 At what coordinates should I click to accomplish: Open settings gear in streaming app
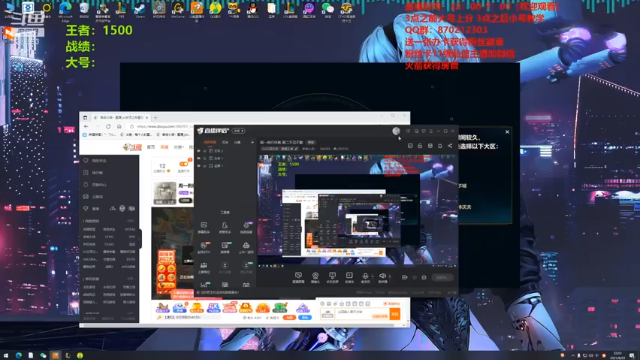click(x=424, y=278)
